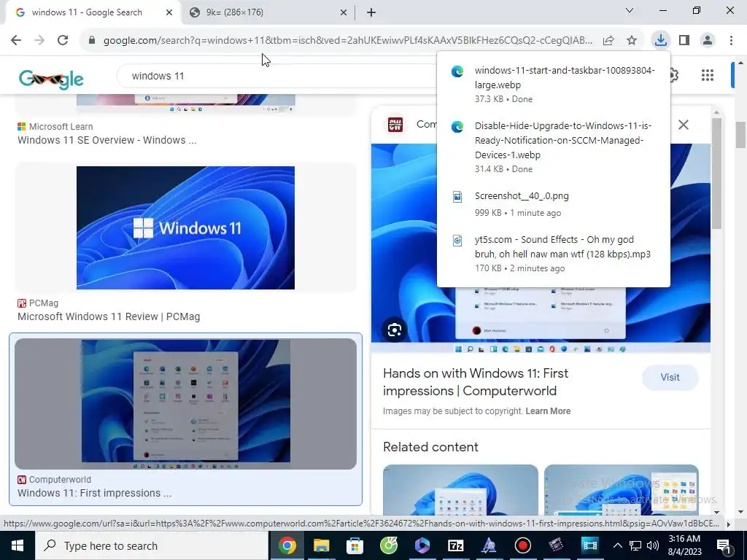Image resolution: width=747 pixels, height=560 pixels.
Task: Open Hands on with Windows 11 title link
Action: (x=476, y=382)
